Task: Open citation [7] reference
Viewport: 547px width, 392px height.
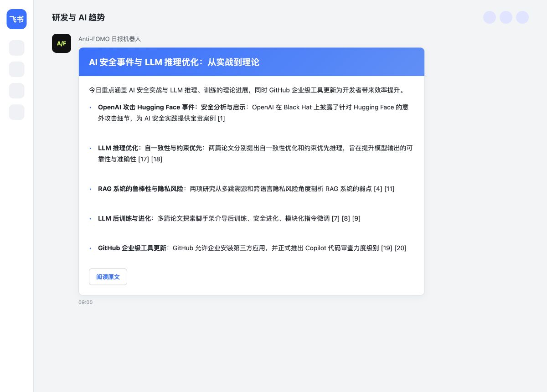Action: [335, 218]
